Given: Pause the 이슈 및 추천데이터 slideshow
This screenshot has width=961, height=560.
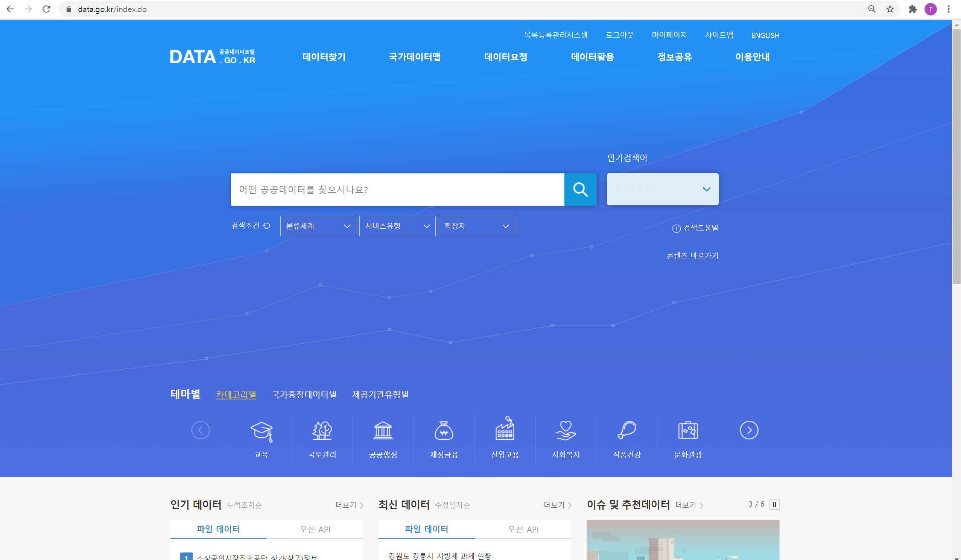Looking at the screenshot, I should pos(774,504).
